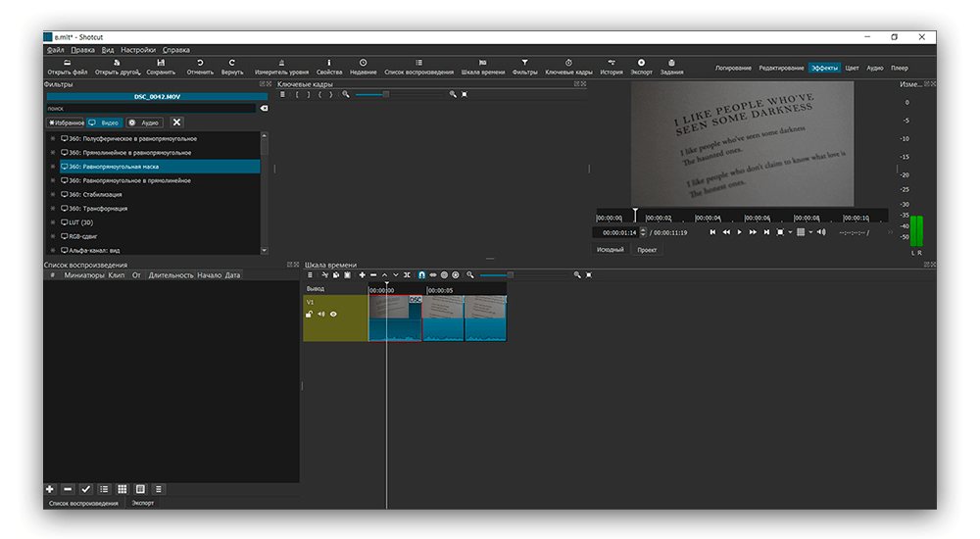Click the Сохранить toolbar icon

(x=161, y=67)
